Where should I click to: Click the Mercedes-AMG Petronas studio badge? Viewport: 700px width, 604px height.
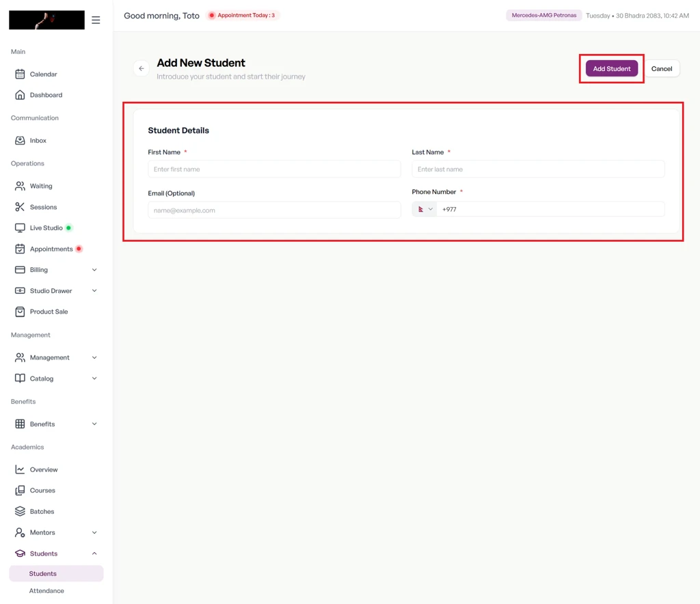coord(543,15)
